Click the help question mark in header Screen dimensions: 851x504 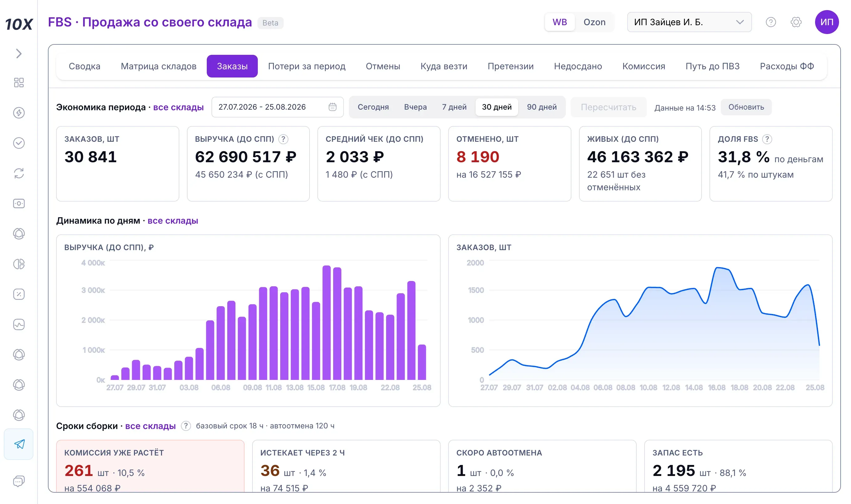click(x=771, y=22)
